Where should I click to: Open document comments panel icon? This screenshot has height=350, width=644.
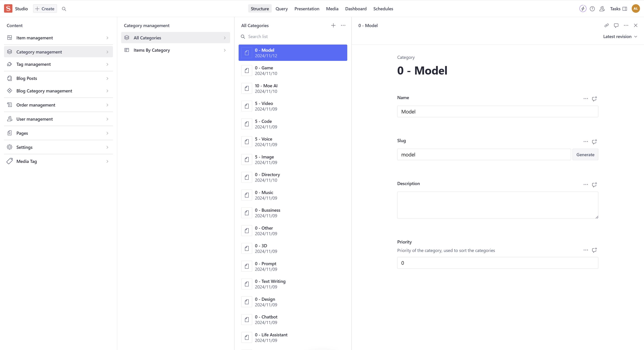[616, 25]
